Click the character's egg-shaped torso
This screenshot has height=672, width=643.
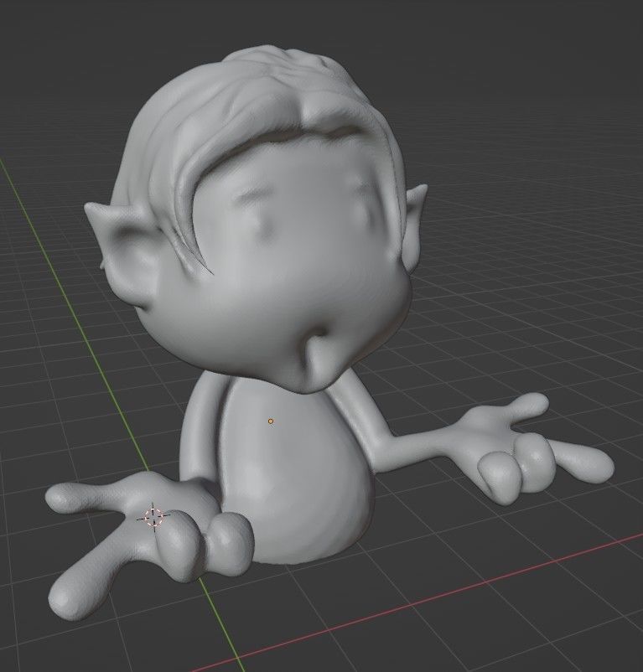[296, 472]
